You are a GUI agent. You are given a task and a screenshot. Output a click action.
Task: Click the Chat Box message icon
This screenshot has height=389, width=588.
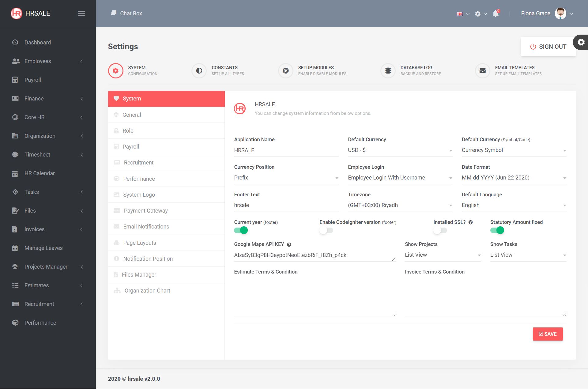click(114, 13)
